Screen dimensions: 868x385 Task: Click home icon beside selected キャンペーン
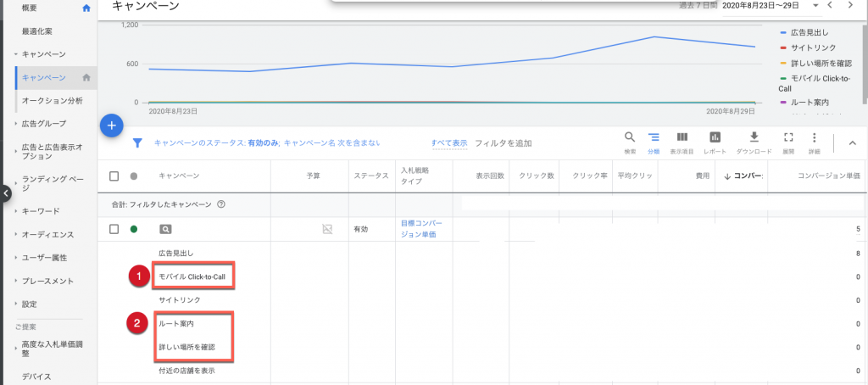[86, 77]
